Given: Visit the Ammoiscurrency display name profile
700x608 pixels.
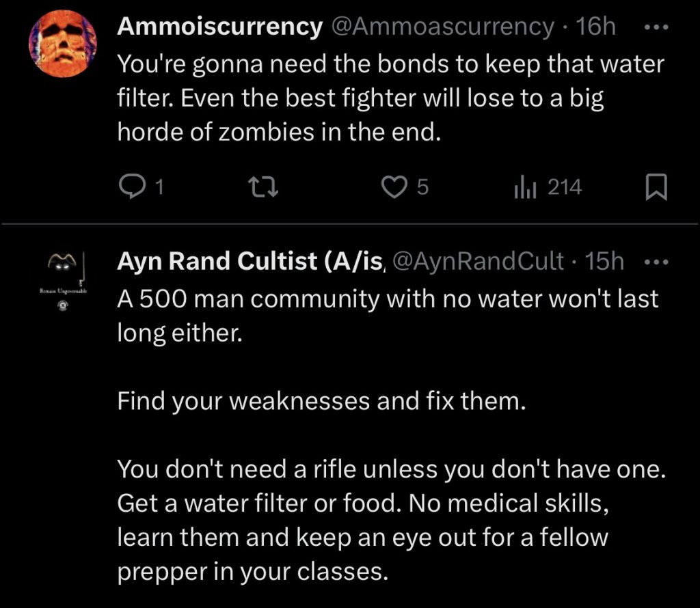Looking at the screenshot, I should (219, 27).
